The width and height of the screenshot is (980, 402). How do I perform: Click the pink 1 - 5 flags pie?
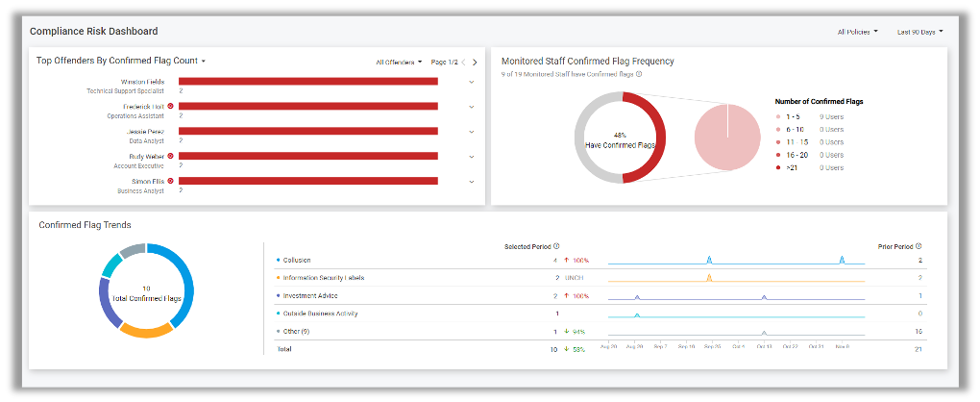tap(727, 138)
